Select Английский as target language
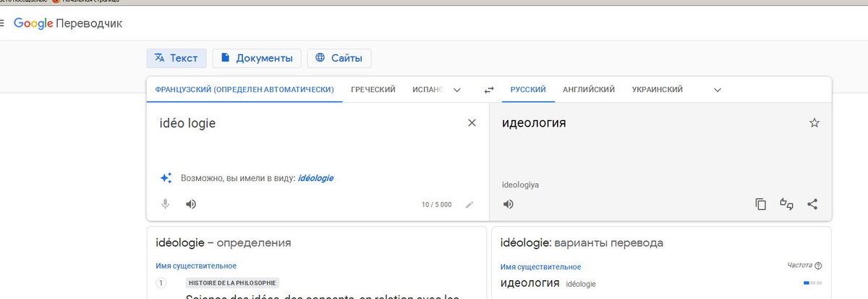The width and height of the screenshot is (868, 299). 589,90
